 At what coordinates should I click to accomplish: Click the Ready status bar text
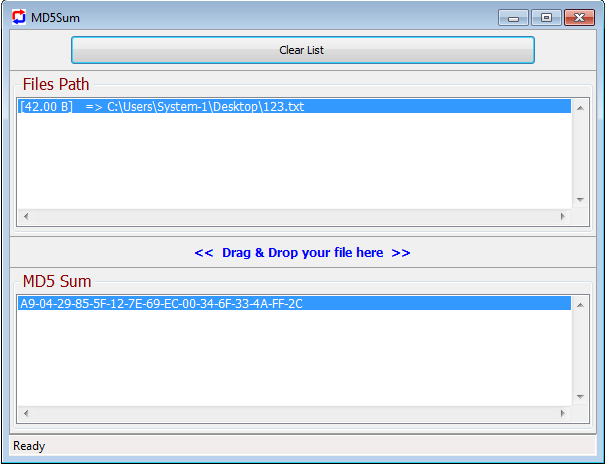pyautogui.click(x=29, y=446)
